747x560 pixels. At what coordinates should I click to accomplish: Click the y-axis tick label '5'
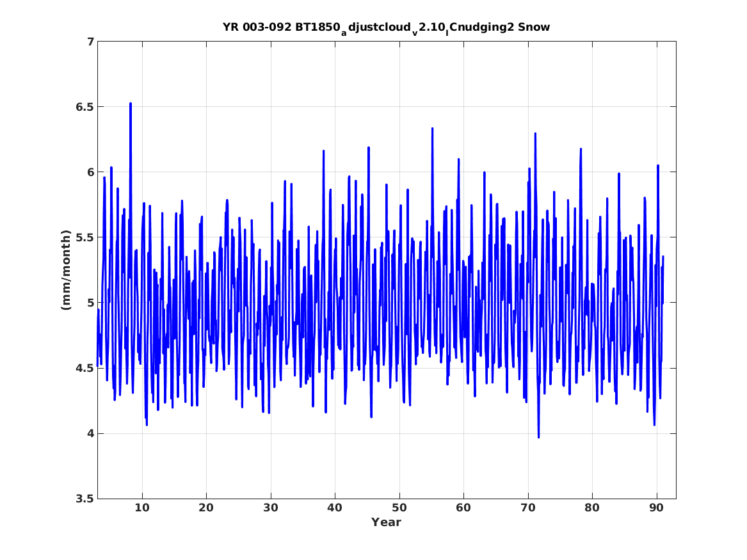90,302
